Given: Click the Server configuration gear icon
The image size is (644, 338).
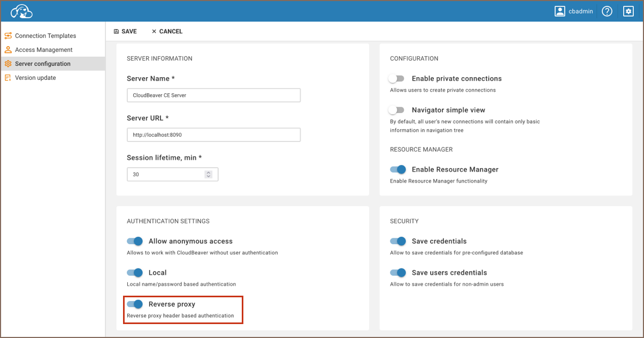Looking at the screenshot, I should pyautogui.click(x=8, y=64).
